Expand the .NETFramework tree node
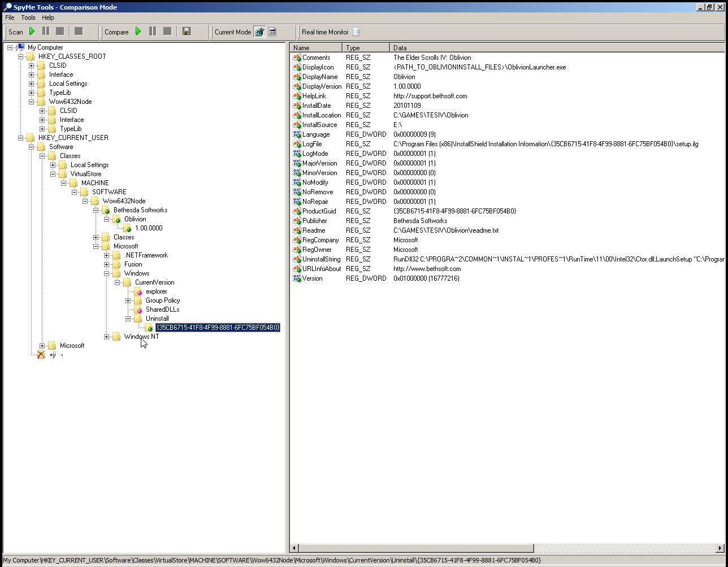The width and height of the screenshot is (728, 567). tap(107, 255)
